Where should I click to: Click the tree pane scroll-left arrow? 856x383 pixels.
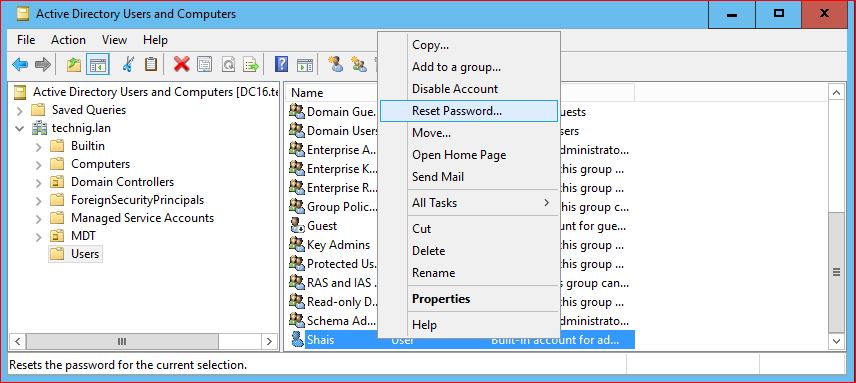pyautogui.click(x=17, y=342)
